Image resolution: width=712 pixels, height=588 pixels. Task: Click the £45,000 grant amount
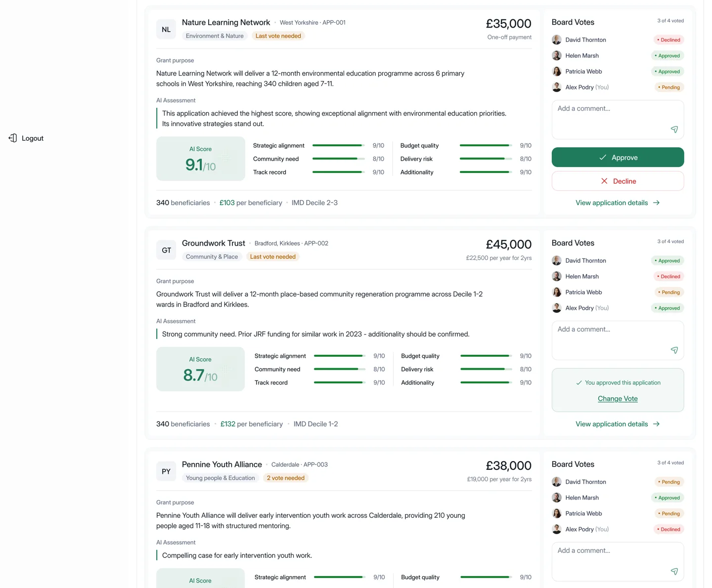pyautogui.click(x=509, y=244)
